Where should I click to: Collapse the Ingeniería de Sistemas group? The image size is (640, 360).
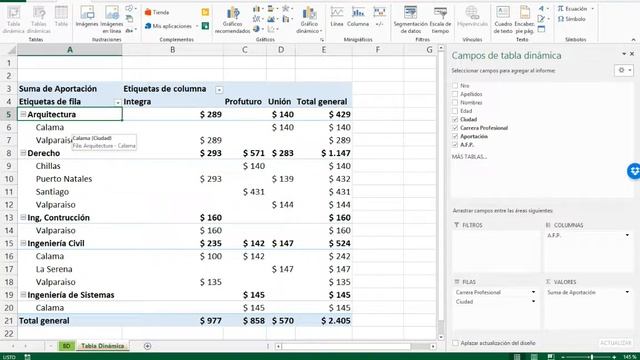[23, 295]
